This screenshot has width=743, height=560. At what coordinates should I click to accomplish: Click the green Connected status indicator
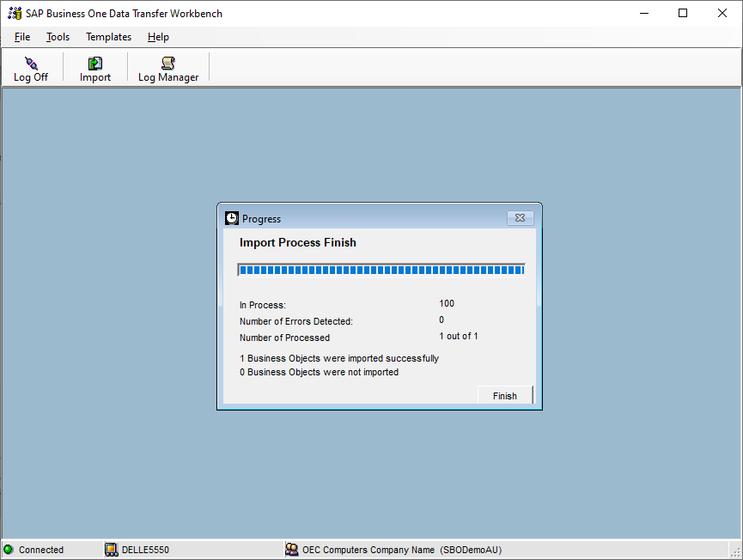coord(9,550)
